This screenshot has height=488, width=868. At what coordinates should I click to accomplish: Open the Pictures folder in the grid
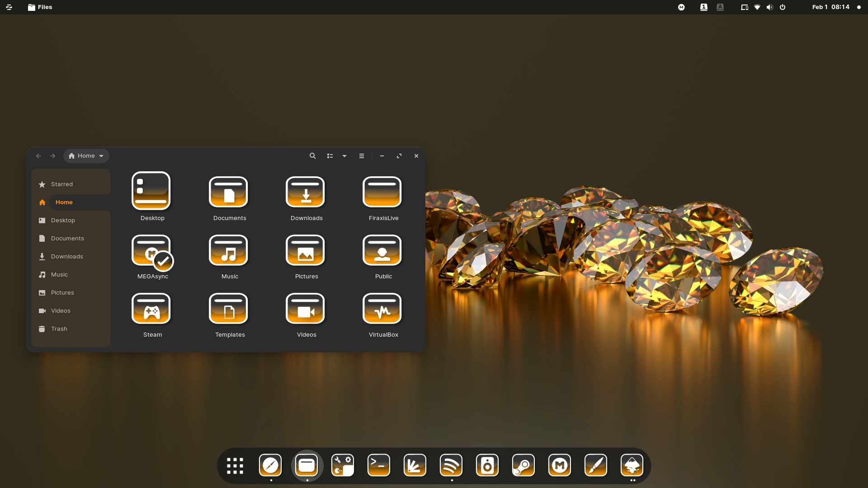(305, 250)
